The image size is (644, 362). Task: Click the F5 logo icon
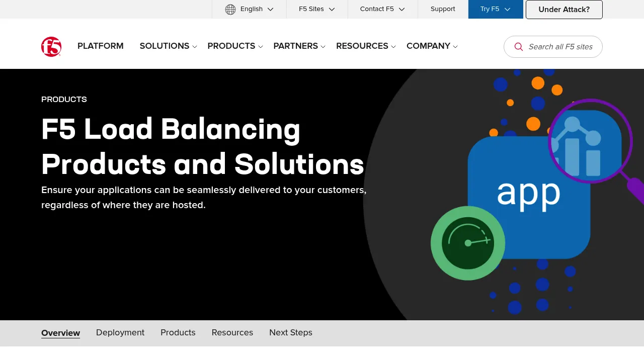click(51, 47)
